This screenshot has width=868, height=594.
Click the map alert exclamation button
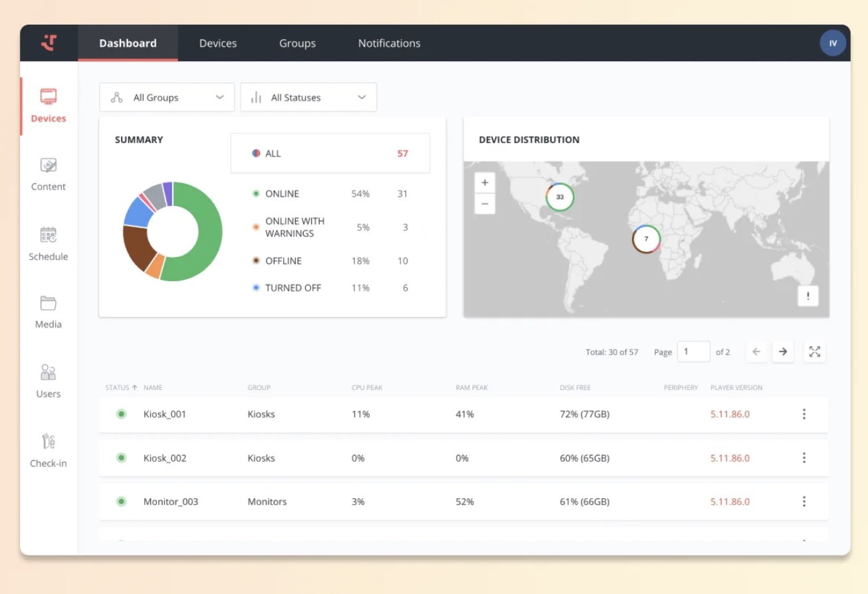click(808, 296)
